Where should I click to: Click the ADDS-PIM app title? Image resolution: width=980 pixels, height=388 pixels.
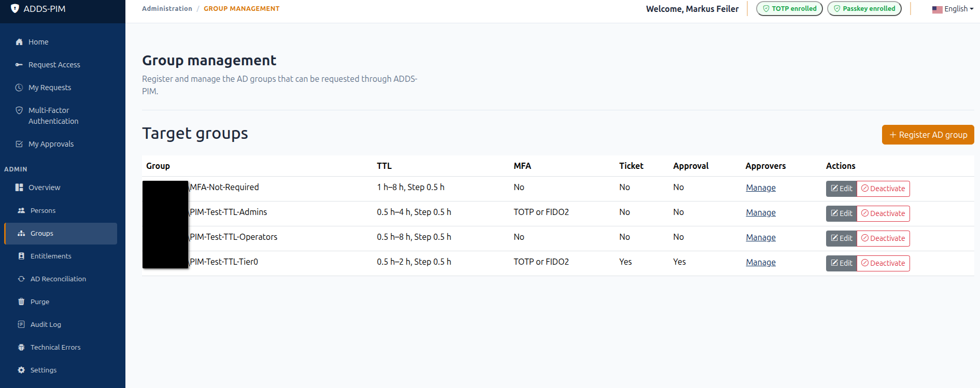(45, 9)
